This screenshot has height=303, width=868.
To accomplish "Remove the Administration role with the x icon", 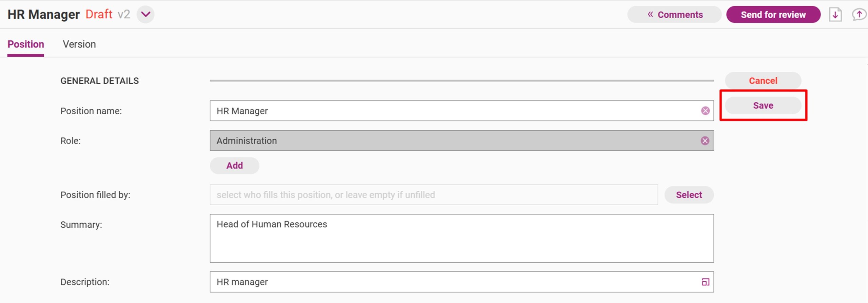I will 705,141.
